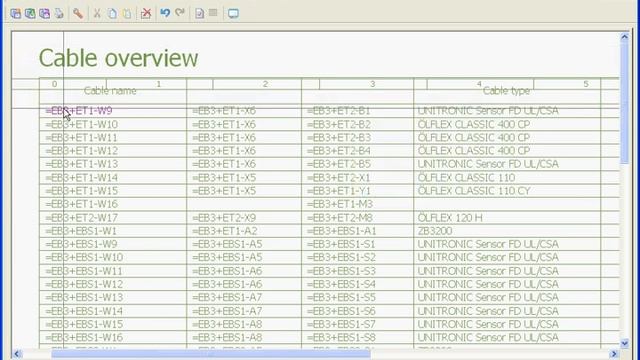Click the horizontal scrollbar thumb
The width and height of the screenshot is (640, 360).
tap(211, 353)
